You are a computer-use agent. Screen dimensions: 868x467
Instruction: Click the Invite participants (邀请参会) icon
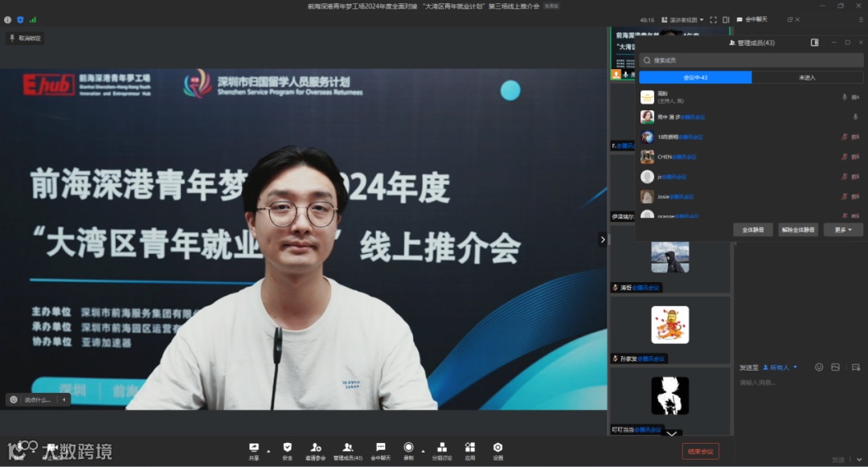tap(316, 451)
